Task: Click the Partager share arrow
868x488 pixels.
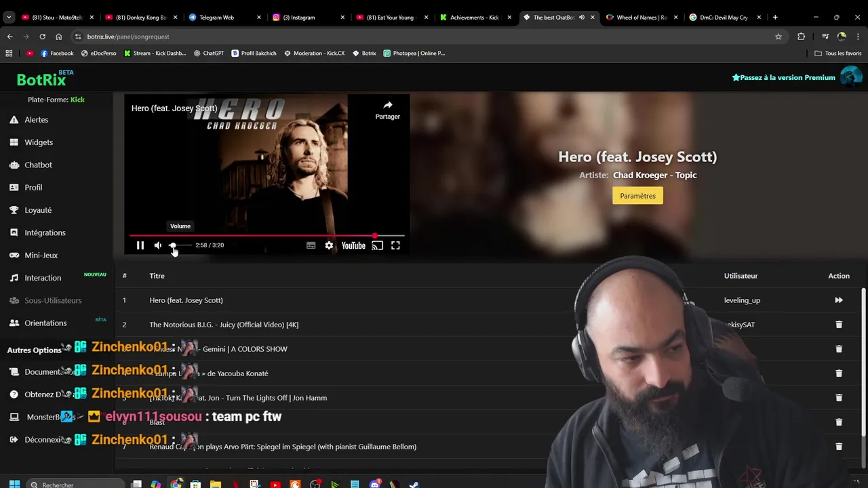Action: click(x=388, y=110)
